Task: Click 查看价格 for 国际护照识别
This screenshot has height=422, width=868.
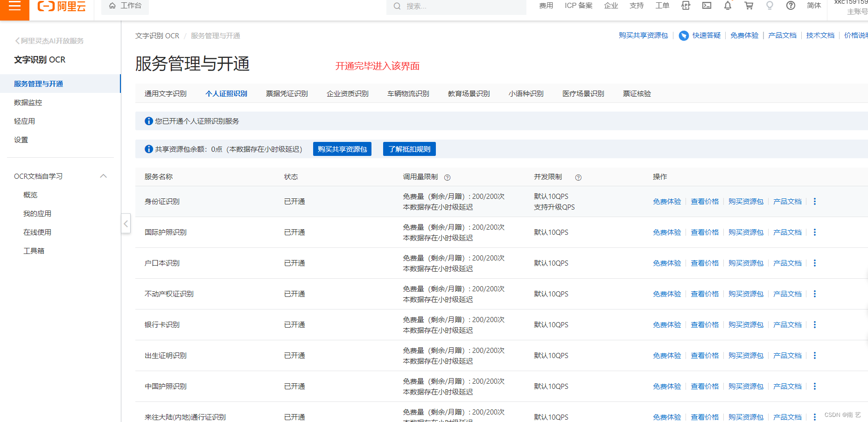Action: point(705,232)
